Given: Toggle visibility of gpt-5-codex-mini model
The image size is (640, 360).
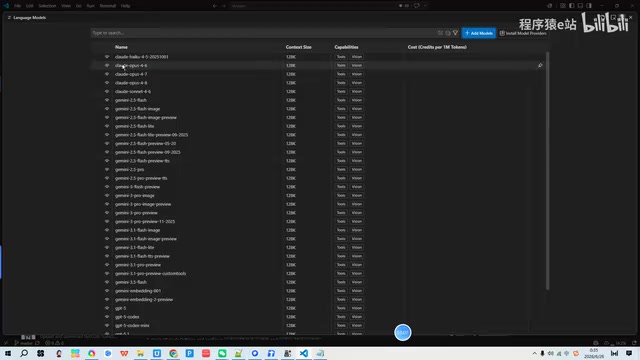Looking at the screenshot, I should click(107, 325).
